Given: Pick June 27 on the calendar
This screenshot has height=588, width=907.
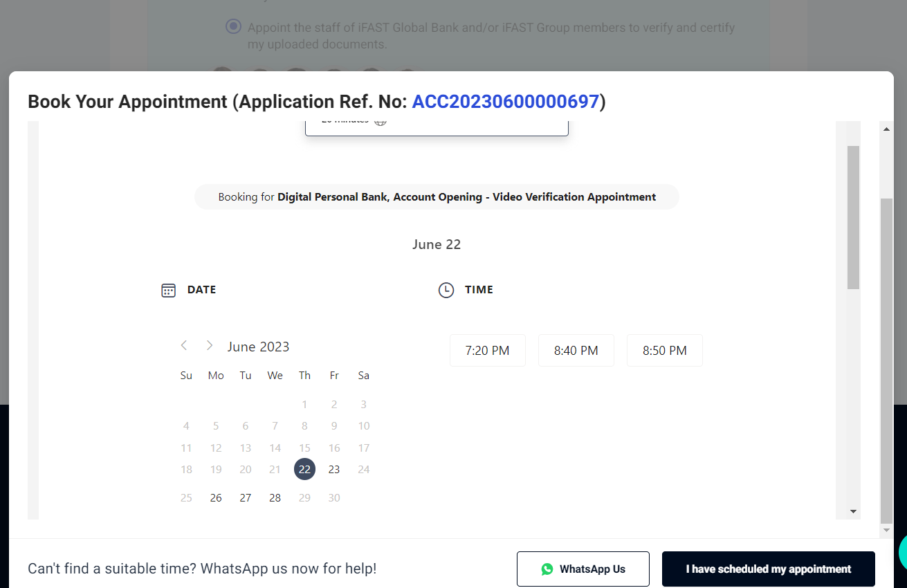Looking at the screenshot, I should click(x=246, y=498).
